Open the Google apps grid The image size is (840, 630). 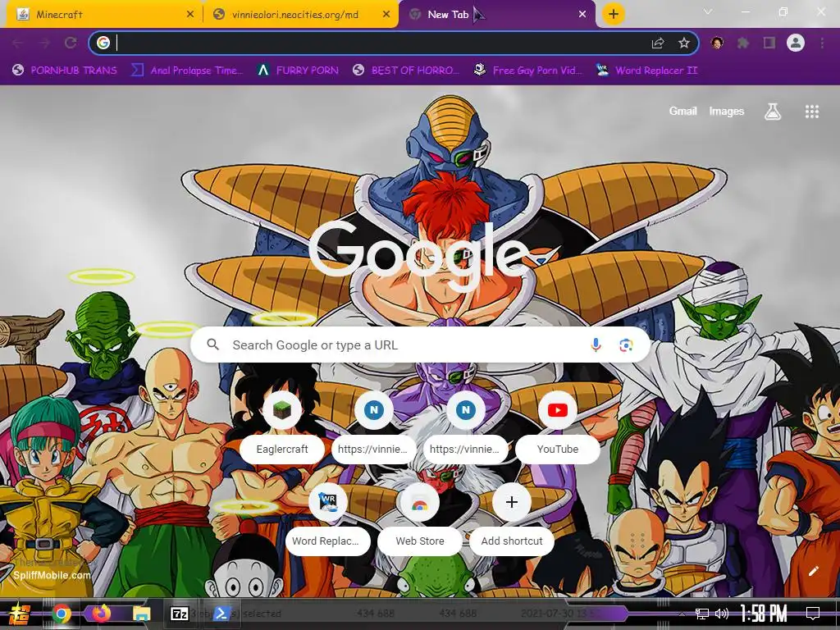coord(812,112)
